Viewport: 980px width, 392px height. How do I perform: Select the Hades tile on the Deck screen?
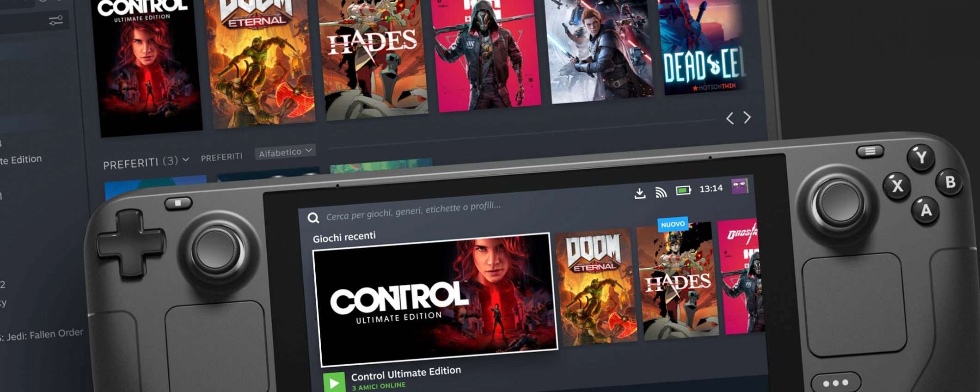coord(678,281)
